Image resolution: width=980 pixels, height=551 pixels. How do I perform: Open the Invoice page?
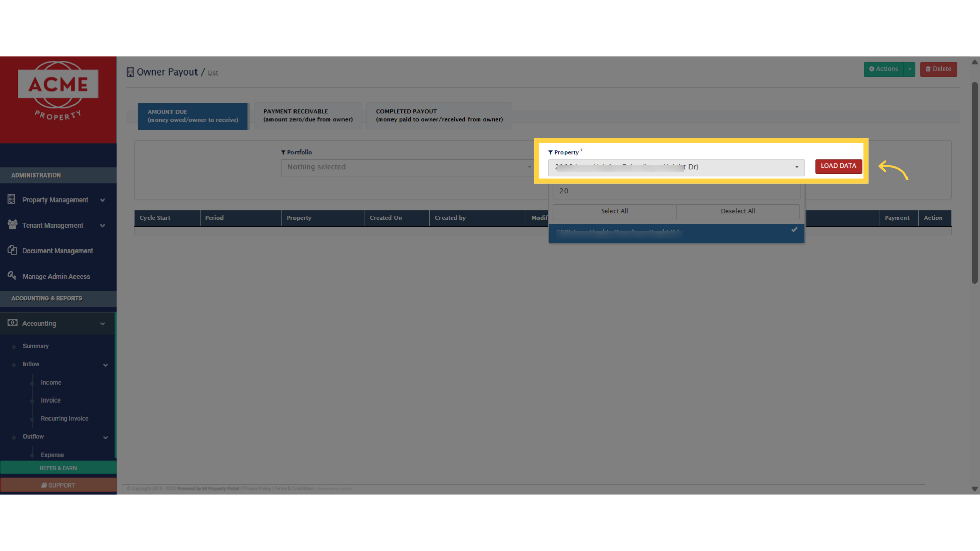pyautogui.click(x=51, y=400)
